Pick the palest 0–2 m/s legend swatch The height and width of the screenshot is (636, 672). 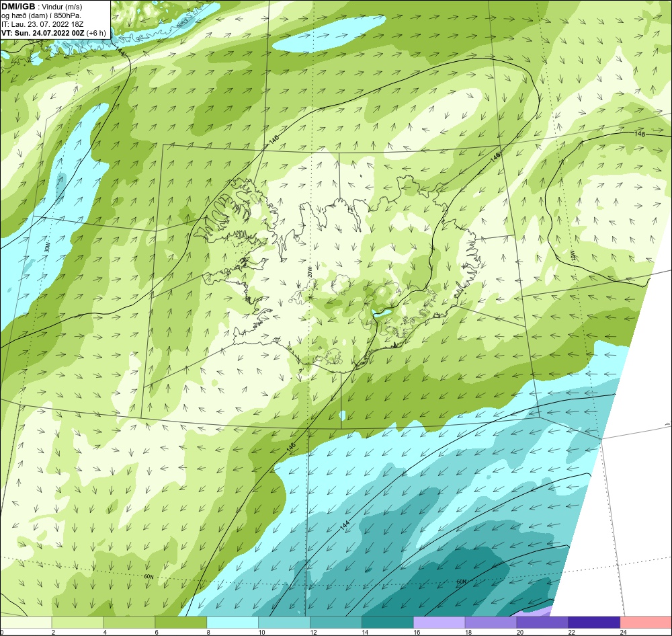coord(26,623)
